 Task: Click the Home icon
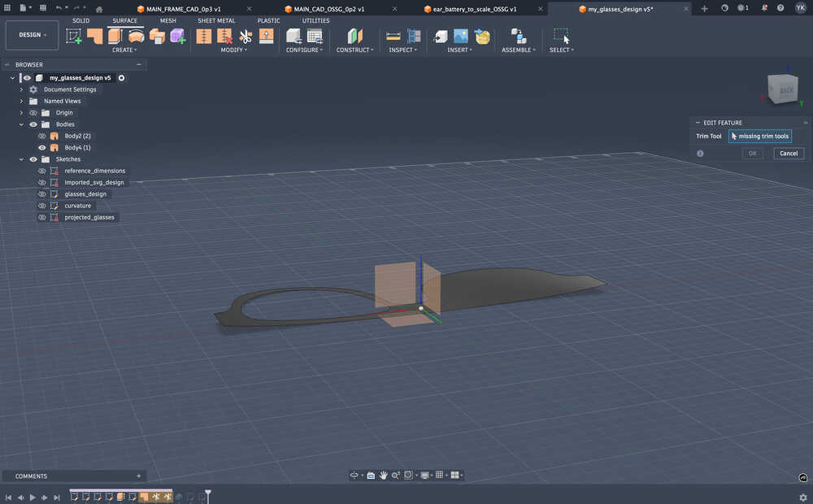point(99,9)
